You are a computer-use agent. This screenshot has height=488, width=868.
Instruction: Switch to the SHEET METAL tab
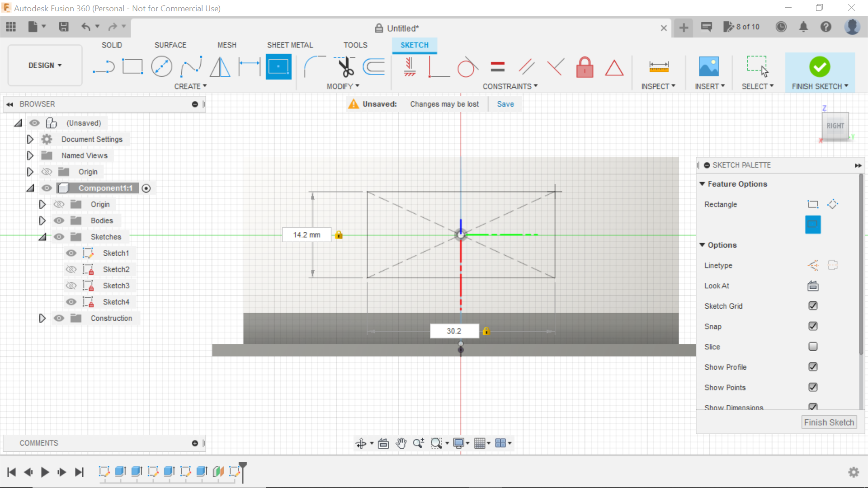[x=290, y=45]
